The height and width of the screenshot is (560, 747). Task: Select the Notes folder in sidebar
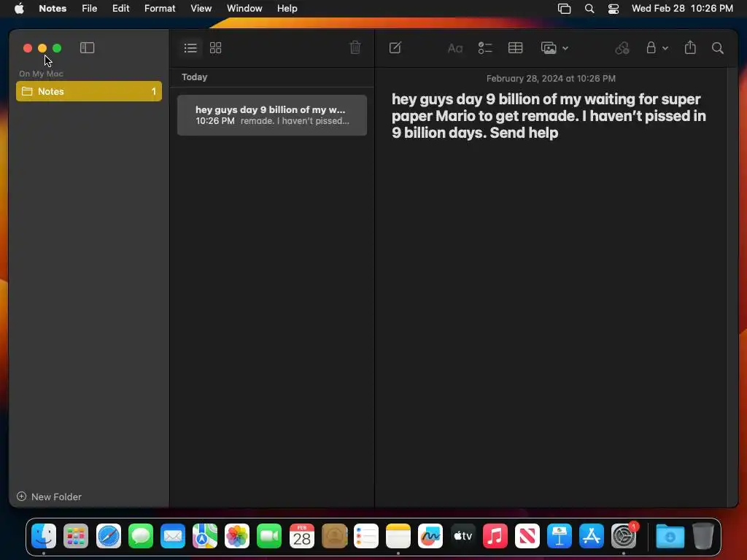(89, 91)
